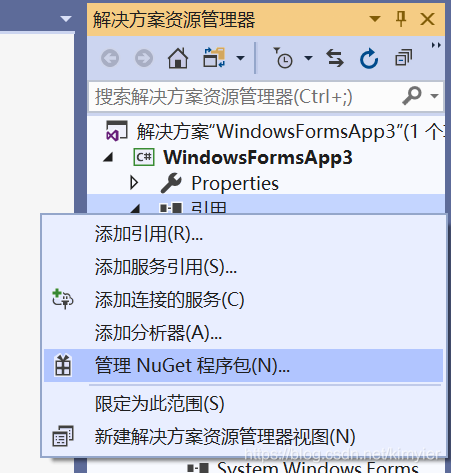Image resolution: width=451 pixels, height=473 pixels.
Task: Choose 新建解决方案资源管理器视图(N) entry
Action: 243,436
